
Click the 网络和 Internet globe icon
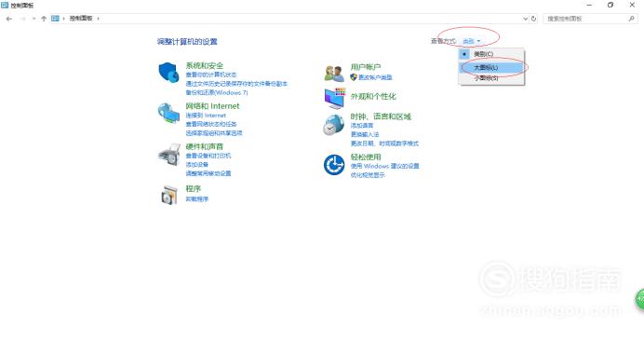(x=168, y=113)
